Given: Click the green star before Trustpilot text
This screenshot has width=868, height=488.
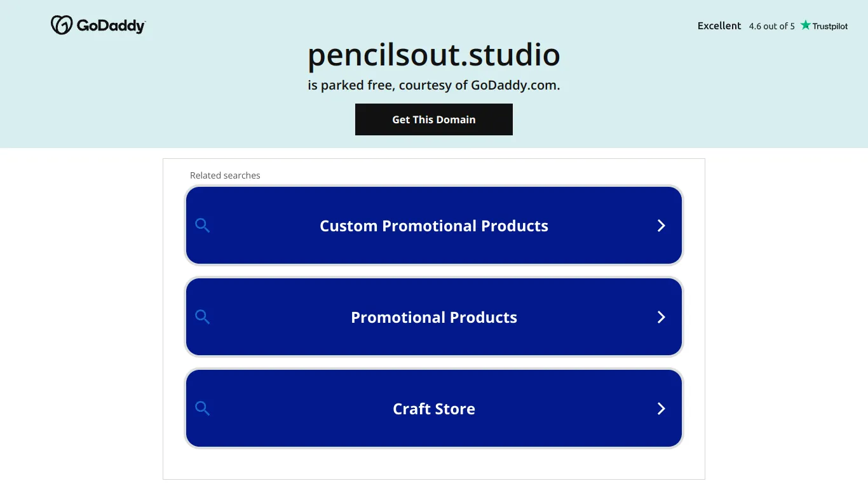Looking at the screenshot, I should tap(804, 25).
